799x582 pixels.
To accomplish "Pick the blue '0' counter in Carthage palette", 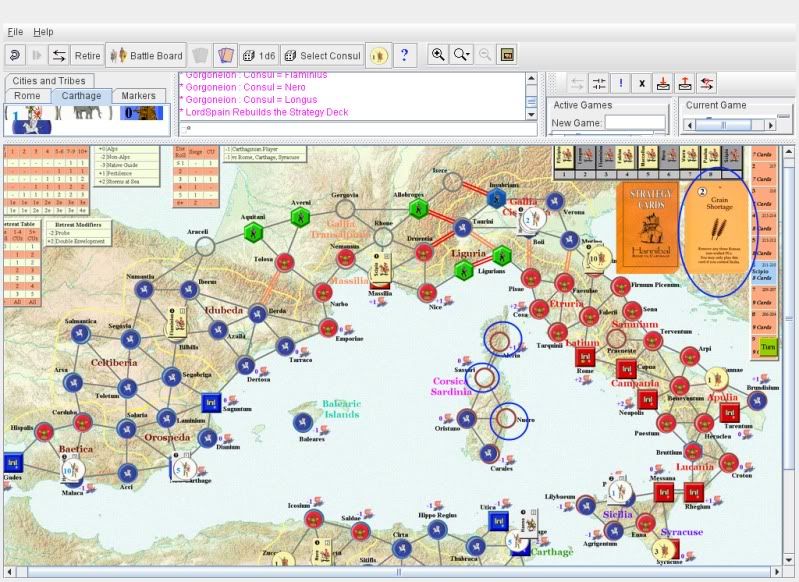I will [x=142, y=113].
